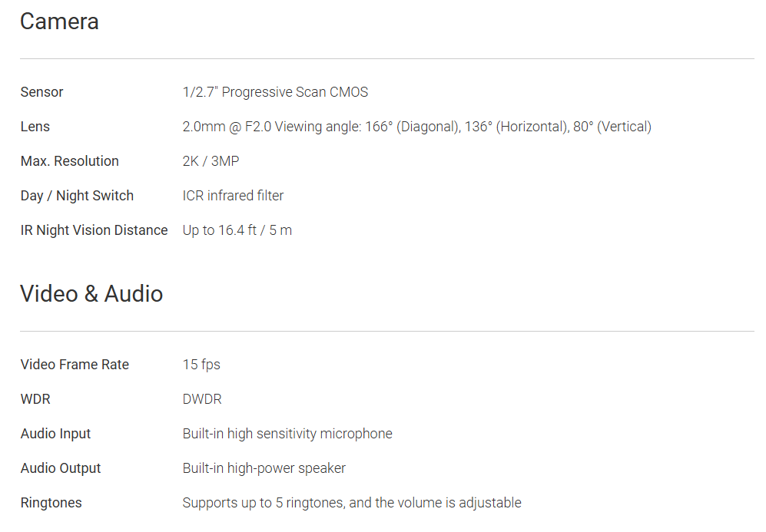This screenshot has height=532, width=766.
Task: Click the ICR infrared filter text
Action: point(233,196)
